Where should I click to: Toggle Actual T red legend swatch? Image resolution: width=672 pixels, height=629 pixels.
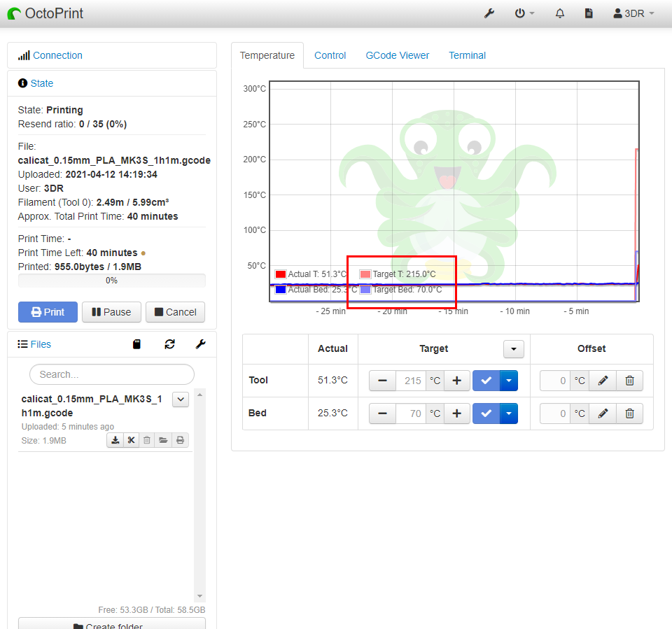point(281,274)
